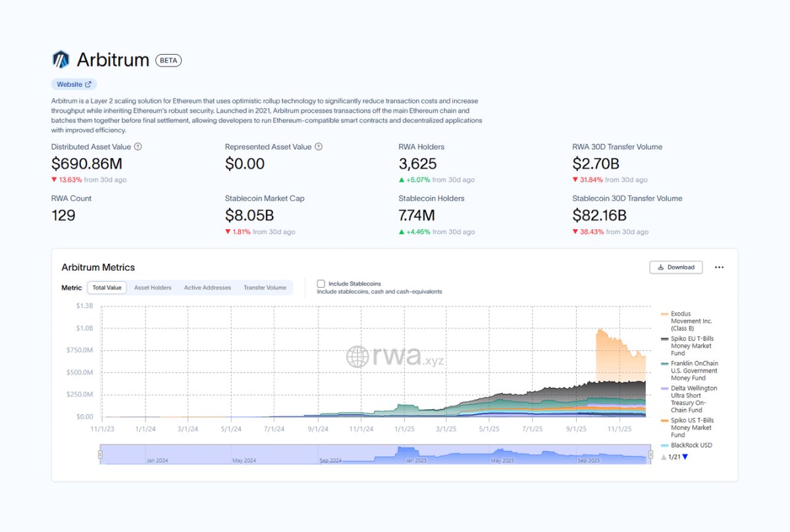Click the $1.0B y-axis label
Image resolution: width=790 pixels, height=532 pixels.
click(x=84, y=328)
